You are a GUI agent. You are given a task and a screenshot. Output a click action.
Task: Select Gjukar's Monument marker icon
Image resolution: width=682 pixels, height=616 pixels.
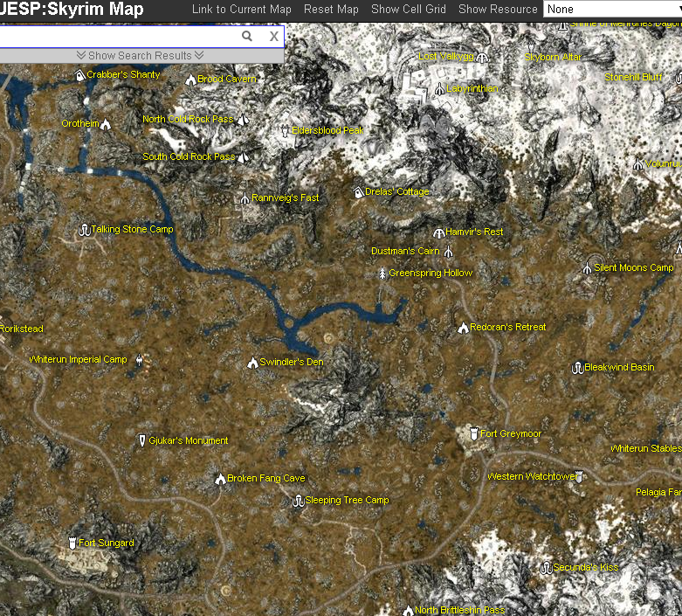click(141, 440)
